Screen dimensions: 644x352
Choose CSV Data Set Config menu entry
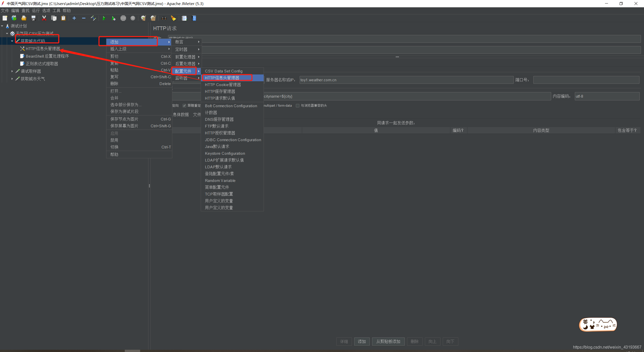coord(224,71)
